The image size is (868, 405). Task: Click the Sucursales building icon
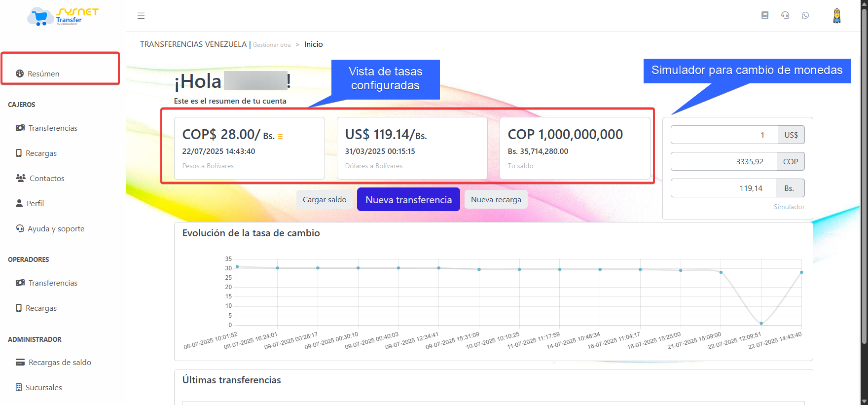tap(19, 387)
